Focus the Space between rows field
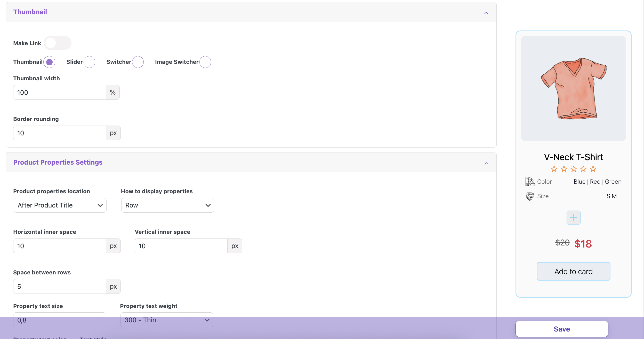The image size is (644, 339). point(60,287)
